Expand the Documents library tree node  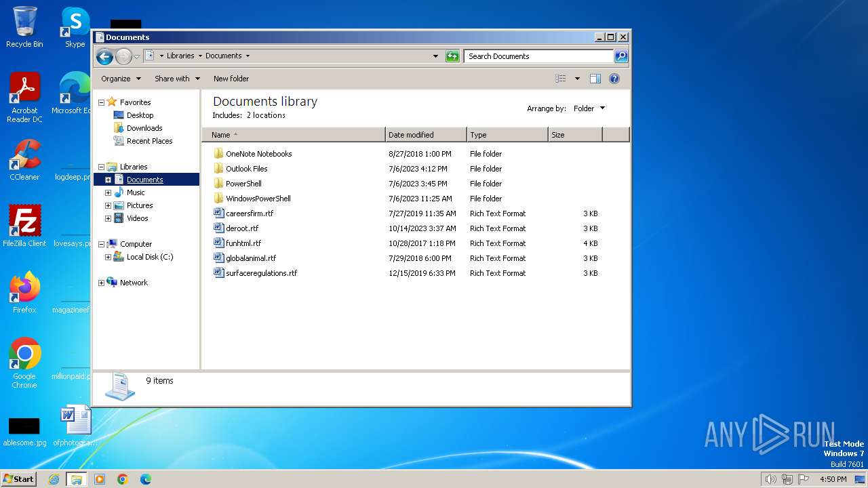[x=108, y=180]
